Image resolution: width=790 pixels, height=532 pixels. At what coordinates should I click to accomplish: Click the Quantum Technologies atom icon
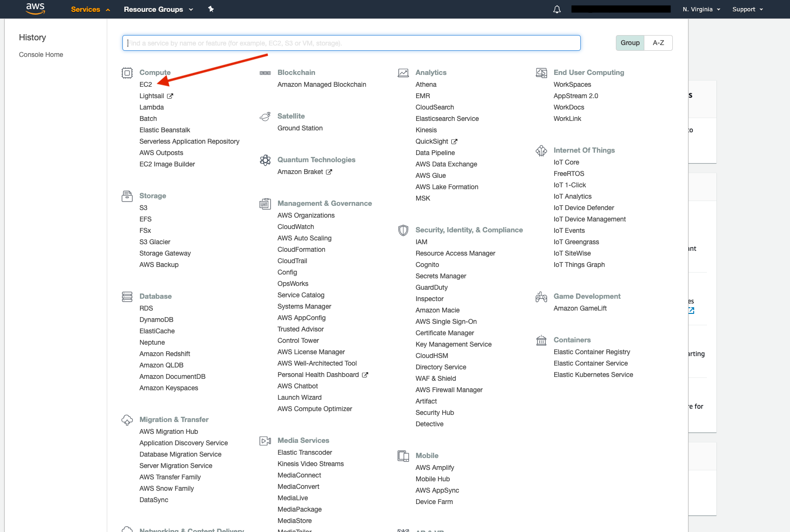click(x=265, y=160)
